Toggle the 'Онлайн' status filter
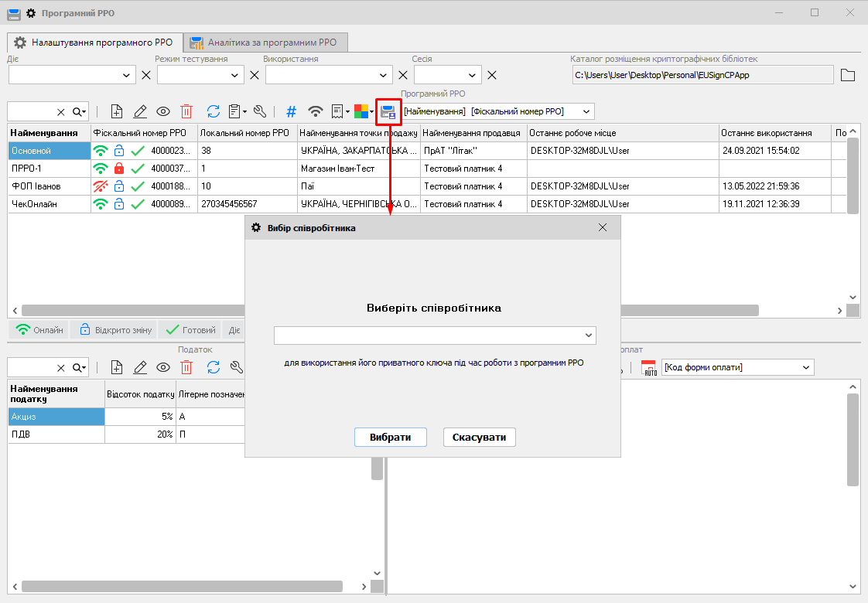 coord(39,330)
